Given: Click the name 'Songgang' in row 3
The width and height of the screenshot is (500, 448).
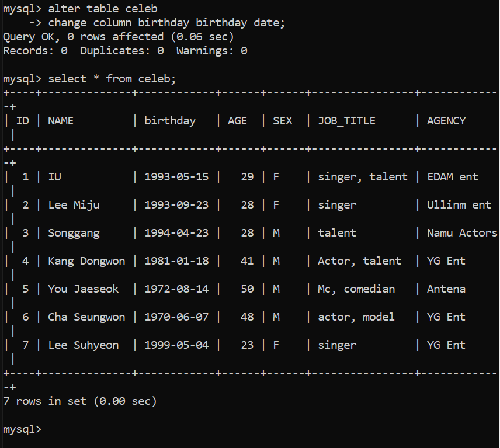Looking at the screenshot, I should point(74,233).
